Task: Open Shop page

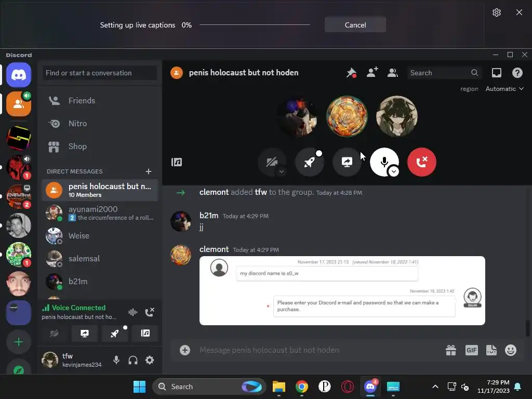Action: point(100,146)
